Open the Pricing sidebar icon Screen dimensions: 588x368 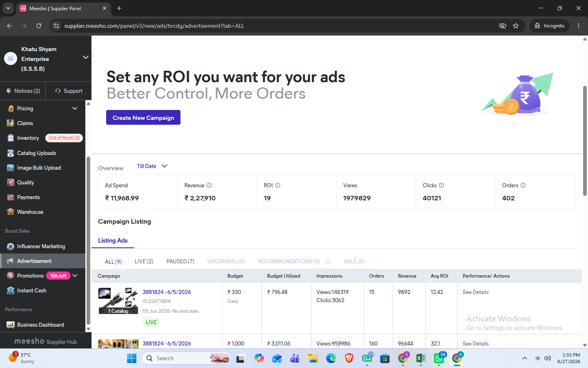(x=11, y=108)
